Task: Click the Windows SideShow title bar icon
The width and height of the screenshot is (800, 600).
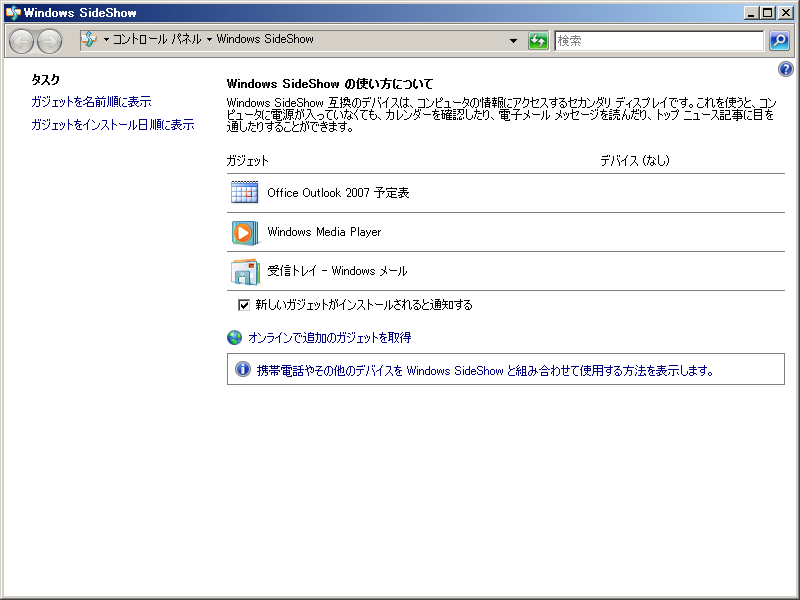Action: 13,13
